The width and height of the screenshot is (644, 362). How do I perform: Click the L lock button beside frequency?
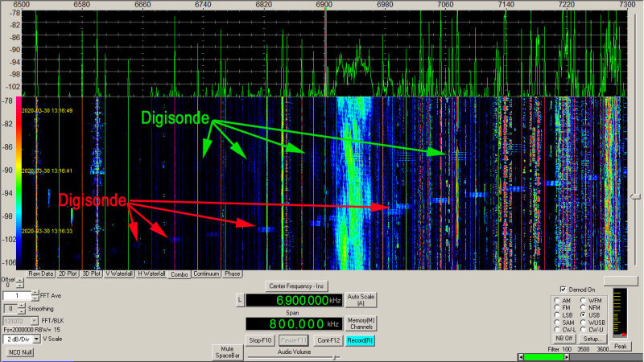click(240, 300)
